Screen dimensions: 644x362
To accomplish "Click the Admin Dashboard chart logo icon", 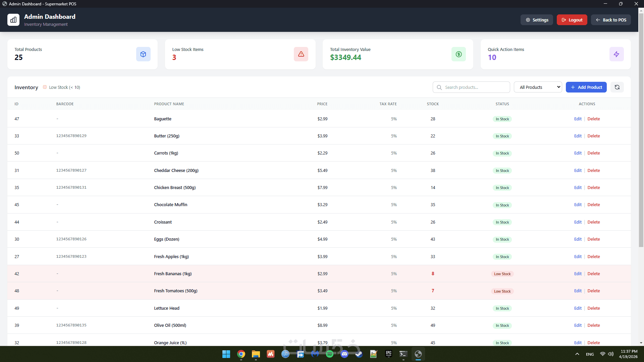I will click(x=13, y=20).
